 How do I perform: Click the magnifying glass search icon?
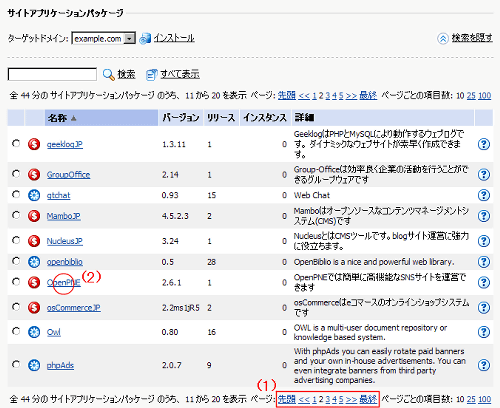pos(108,74)
